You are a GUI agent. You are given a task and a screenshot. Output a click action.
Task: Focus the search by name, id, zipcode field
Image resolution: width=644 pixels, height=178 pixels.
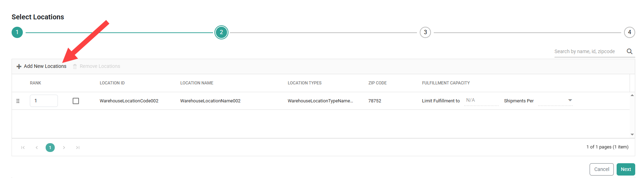(590, 51)
